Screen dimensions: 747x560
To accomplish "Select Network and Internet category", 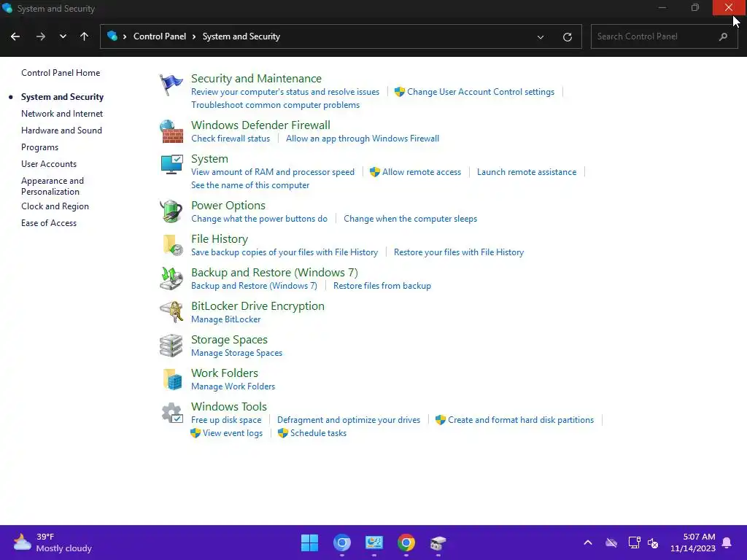I will pyautogui.click(x=62, y=114).
